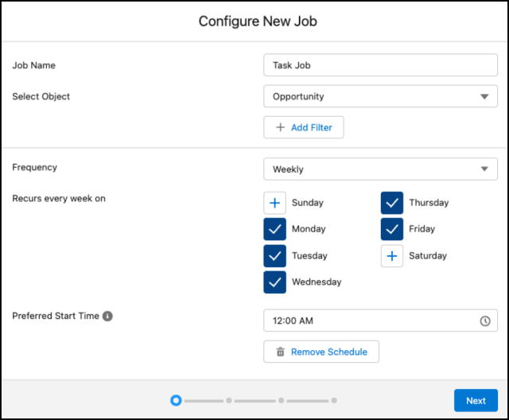
Task: Expand the Frequency dropdown showing Weekly
Action: pos(379,169)
